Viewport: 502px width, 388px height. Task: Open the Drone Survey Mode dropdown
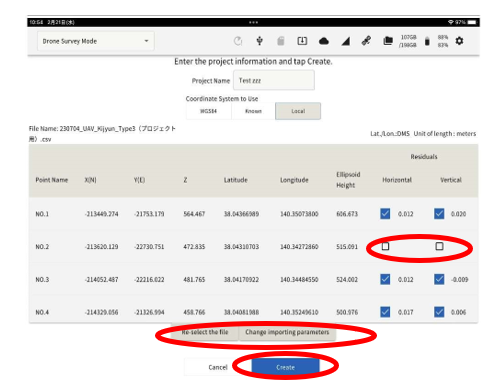pos(96,41)
